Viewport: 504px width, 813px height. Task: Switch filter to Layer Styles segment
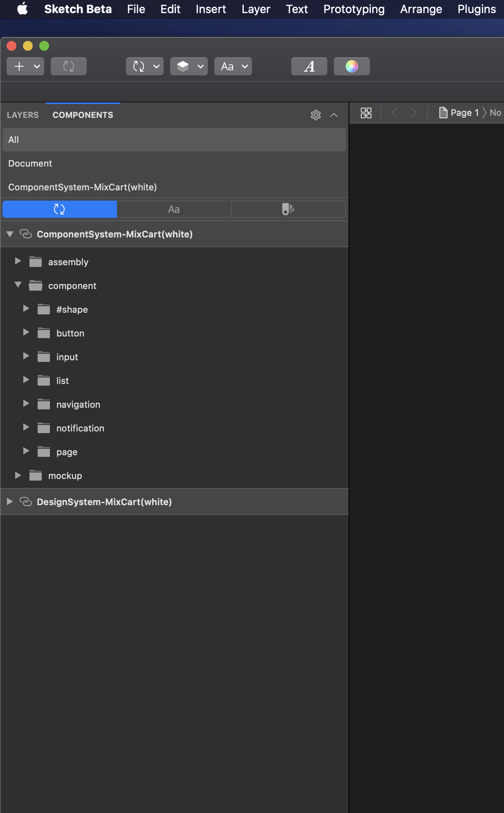[x=288, y=209]
